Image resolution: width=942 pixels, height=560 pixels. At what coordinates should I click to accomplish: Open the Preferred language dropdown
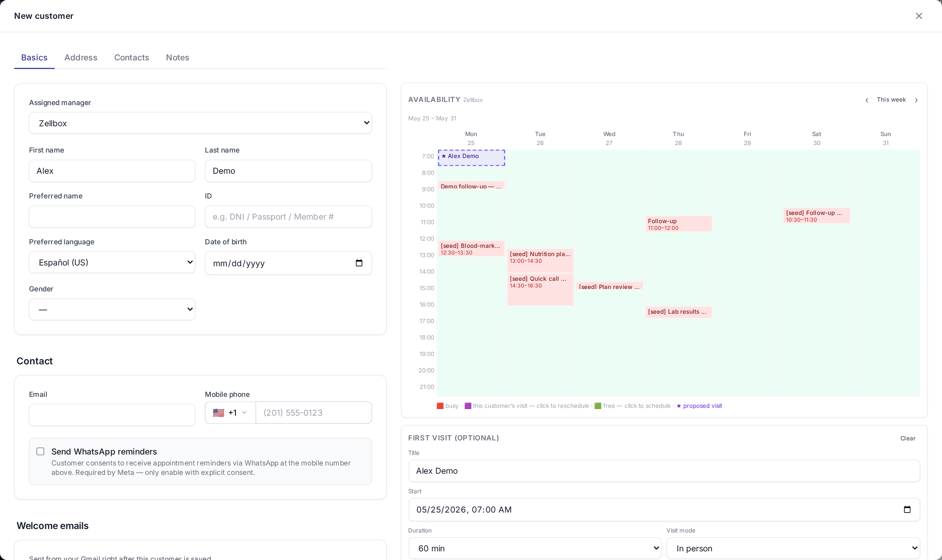click(112, 262)
